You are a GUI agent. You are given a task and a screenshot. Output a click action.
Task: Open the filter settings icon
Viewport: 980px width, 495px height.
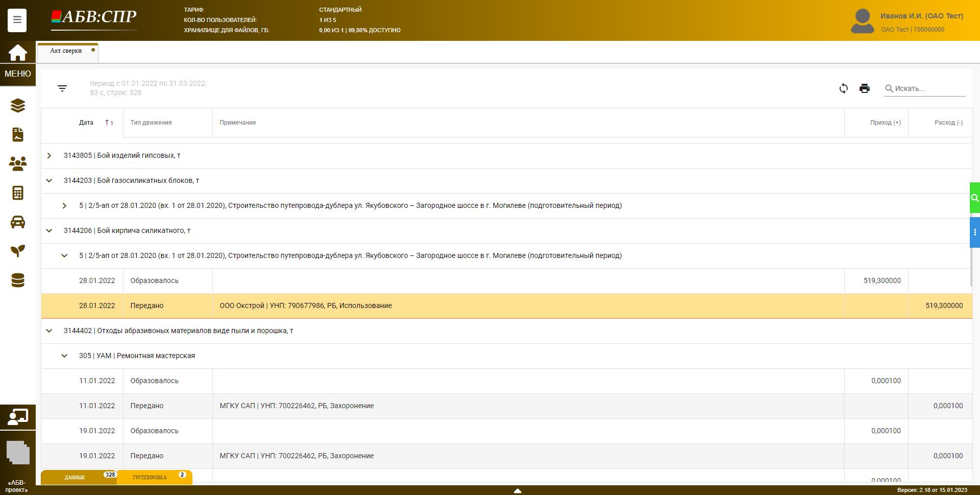(62, 88)
